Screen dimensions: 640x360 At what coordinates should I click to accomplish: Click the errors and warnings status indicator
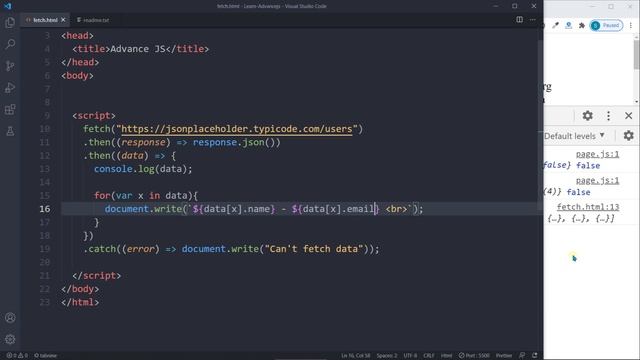tap(17, 356)
